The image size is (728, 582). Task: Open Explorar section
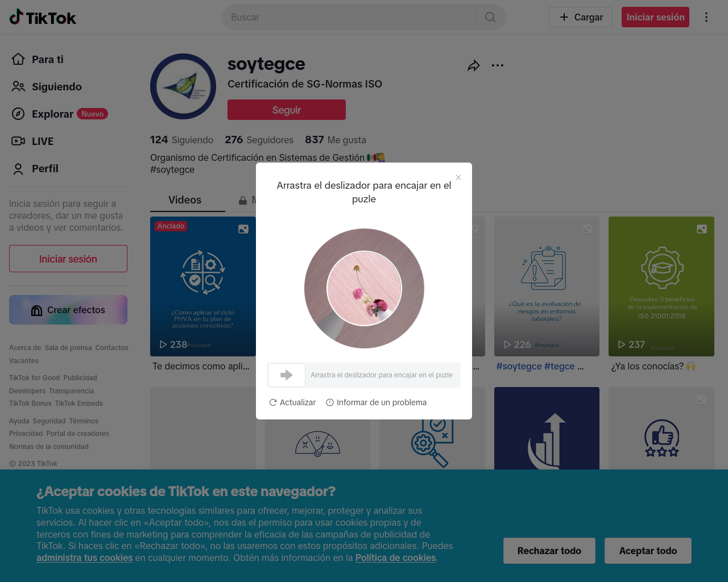(x=52, y=114)
